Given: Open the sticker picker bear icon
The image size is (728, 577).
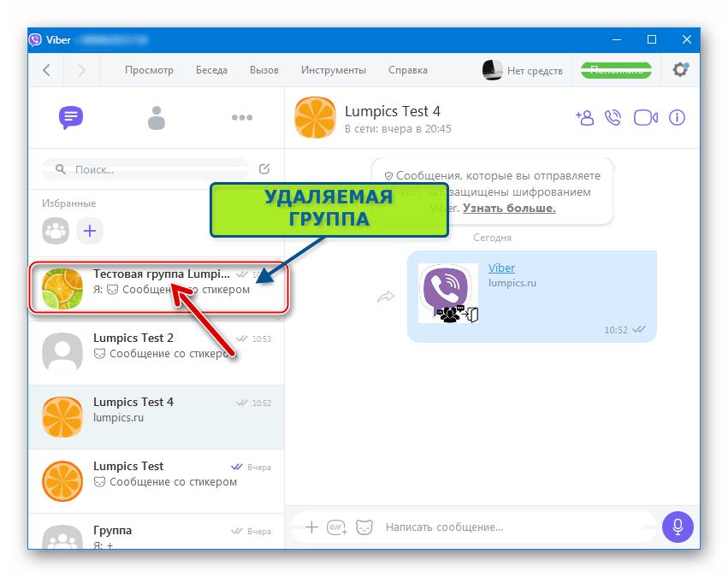Looking at the screenshot, I should pos(364,527).
